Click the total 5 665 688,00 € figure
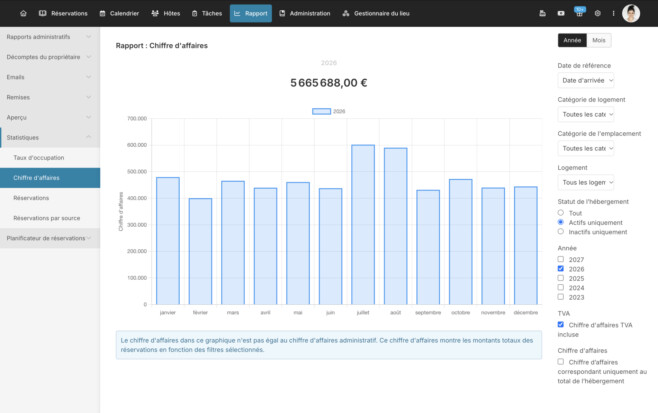658x413 pixels. click(x=329, y=83)
